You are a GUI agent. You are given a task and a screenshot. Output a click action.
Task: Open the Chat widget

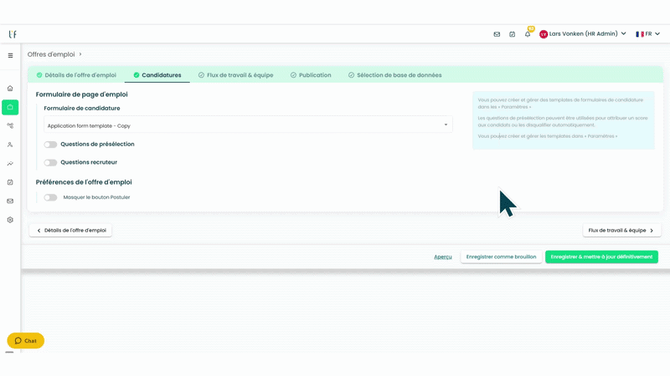[26, 341]
